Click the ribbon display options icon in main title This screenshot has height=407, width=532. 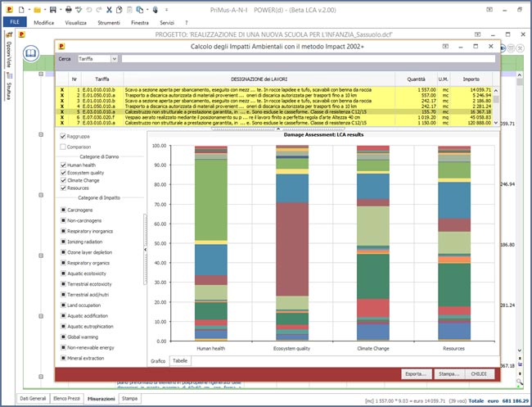489,10
